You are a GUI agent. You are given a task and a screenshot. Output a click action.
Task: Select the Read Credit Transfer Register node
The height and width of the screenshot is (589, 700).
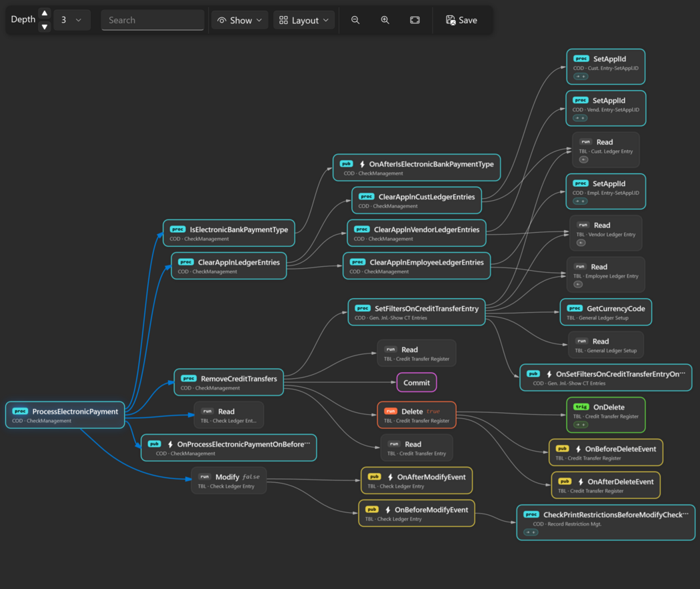(417, 354)
